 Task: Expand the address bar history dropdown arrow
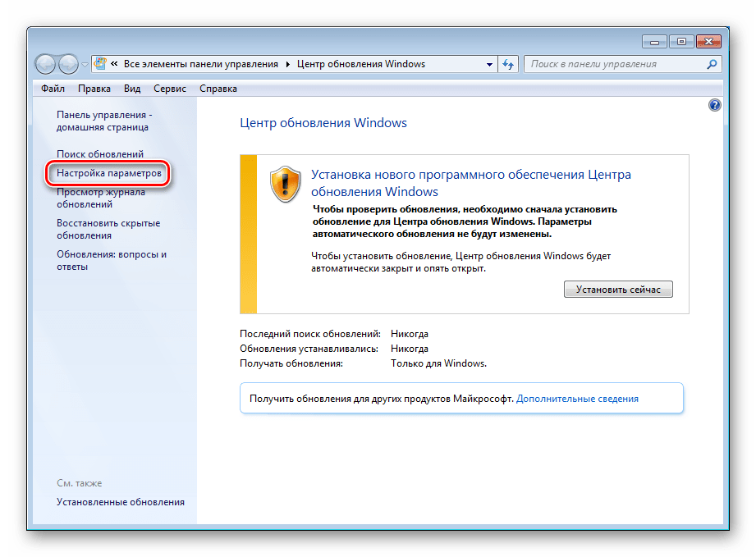(x=489, y=64)
